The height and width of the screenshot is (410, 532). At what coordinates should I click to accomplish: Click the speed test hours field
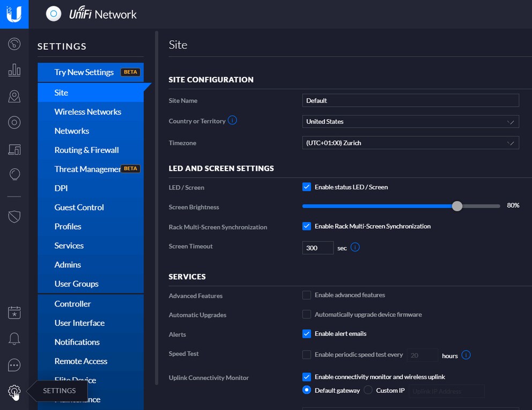coord(423,355)
